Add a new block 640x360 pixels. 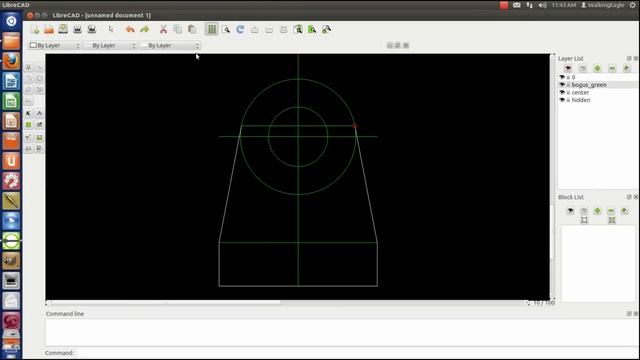coord(597,211)
